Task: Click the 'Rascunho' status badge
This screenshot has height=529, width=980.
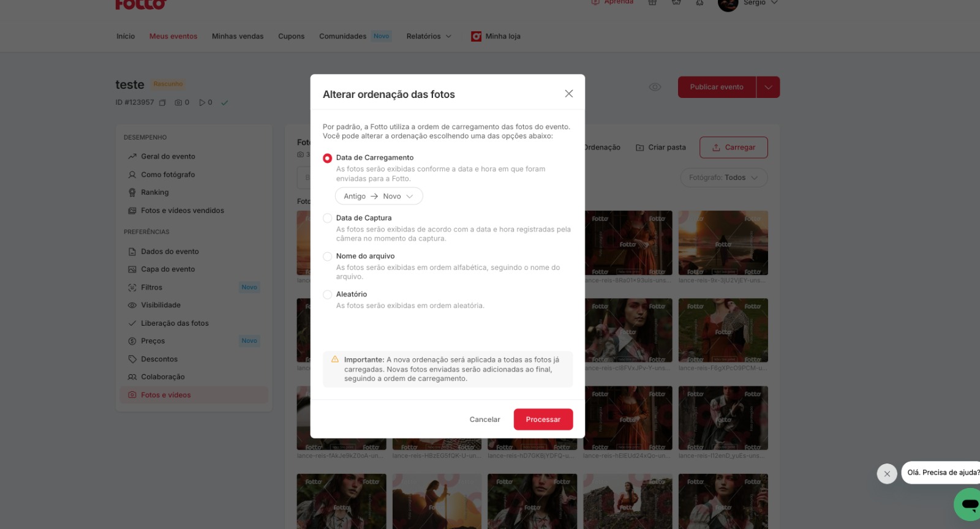Action: 168,84
